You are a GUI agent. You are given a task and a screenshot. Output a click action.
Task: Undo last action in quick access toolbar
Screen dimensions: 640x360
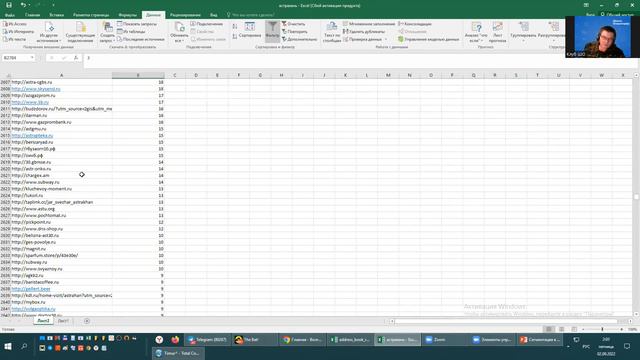[x=23, y=5]
